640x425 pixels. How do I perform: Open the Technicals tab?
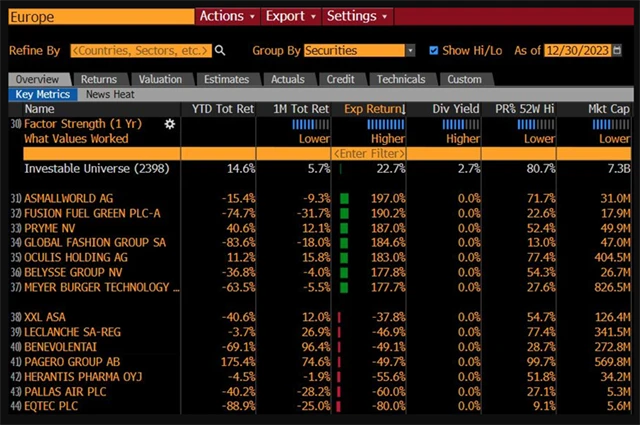point(401,79)
